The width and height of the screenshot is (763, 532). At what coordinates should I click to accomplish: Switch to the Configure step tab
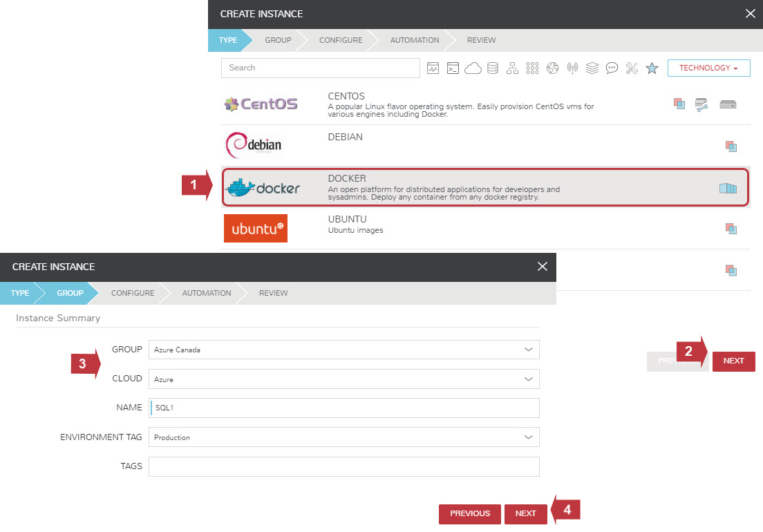tap(133, 293)
